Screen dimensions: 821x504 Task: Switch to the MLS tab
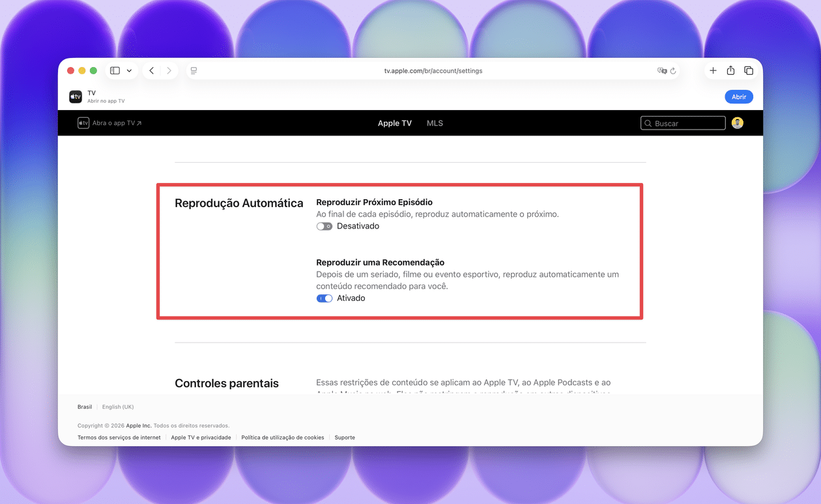(435, 123)
